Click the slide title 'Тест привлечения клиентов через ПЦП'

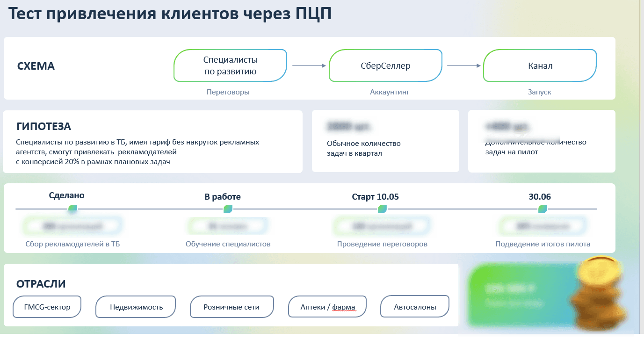(x=170, y=14)
